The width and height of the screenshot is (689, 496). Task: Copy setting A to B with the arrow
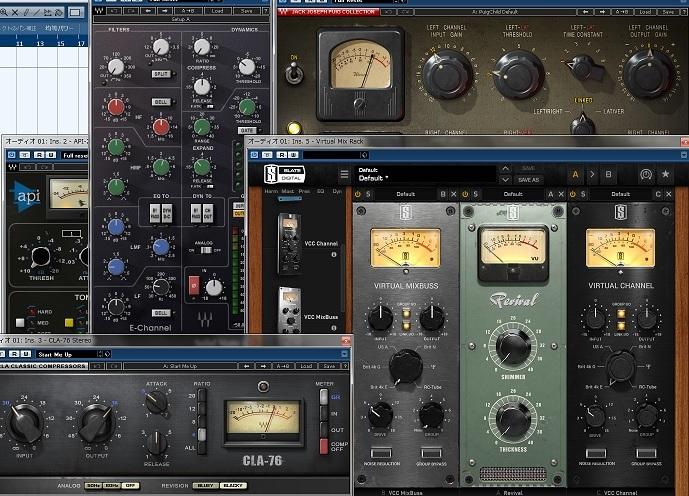592,174
